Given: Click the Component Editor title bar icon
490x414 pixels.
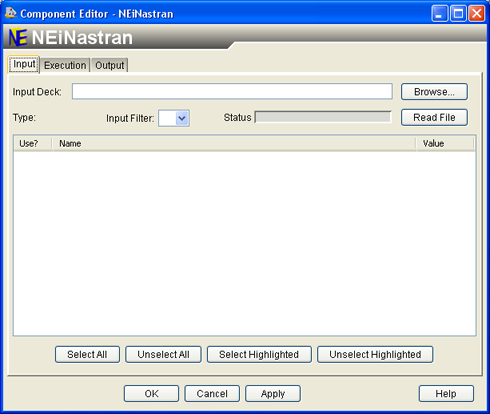Looking at the screenshot, I should pos(11,13).
